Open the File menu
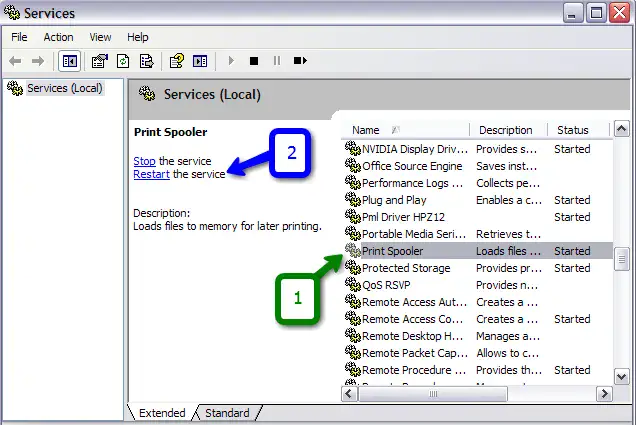The height and width of the screenshot is (425, 636). (19, 37)
